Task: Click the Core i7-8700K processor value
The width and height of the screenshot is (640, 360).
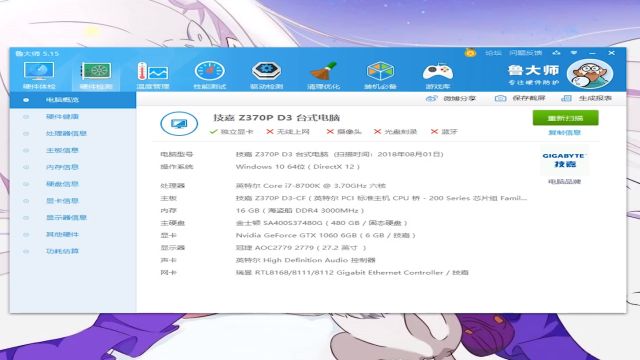Action: [311, 185]
